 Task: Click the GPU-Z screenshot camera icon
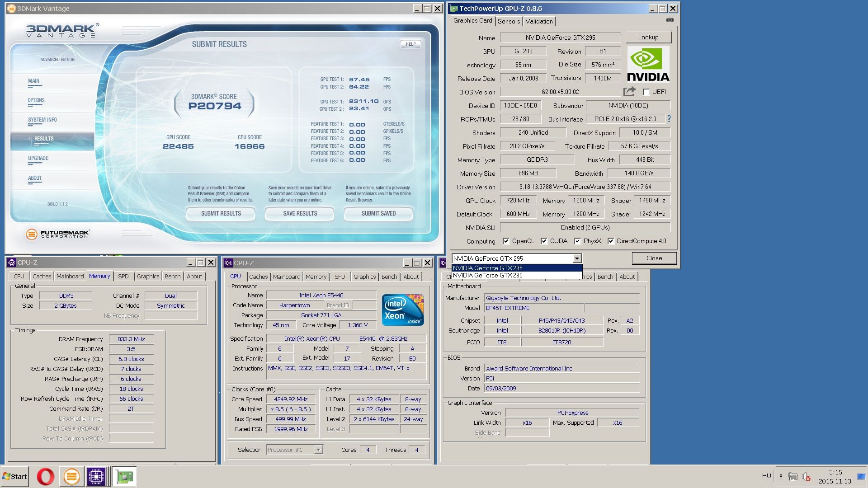point(670,20)
